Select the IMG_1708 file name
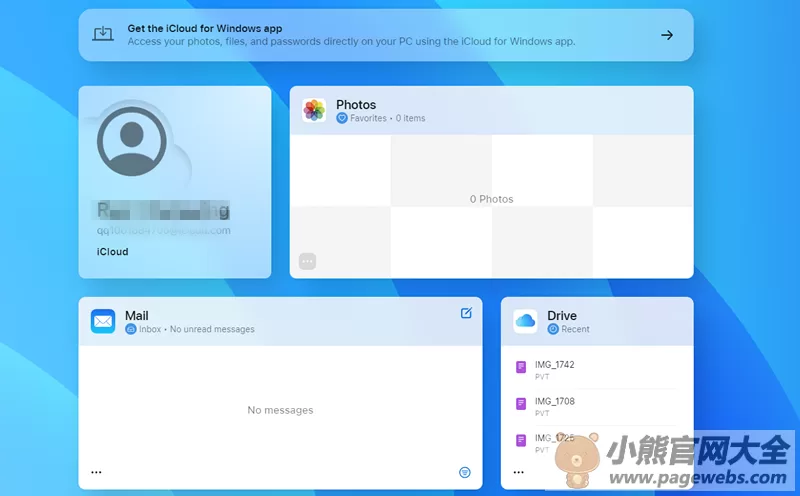Image resolution: width=800 pixels, height=496 pixels. coord(555,401)
